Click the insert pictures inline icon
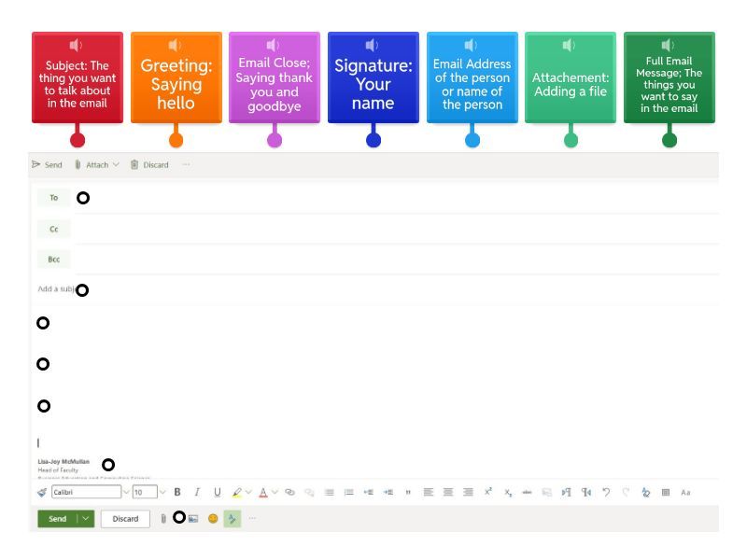The height and width of the screenshot is (560, 747). click(x=193, y=519)
